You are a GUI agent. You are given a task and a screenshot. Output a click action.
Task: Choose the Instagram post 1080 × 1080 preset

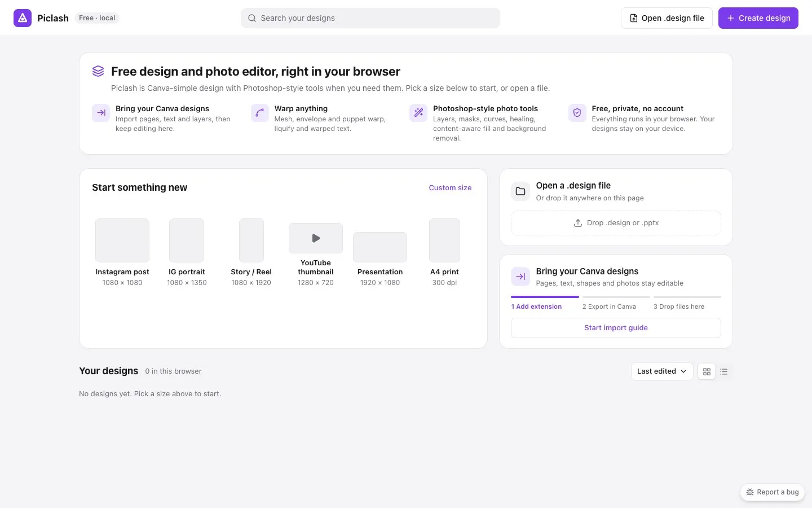pos(122,252)
